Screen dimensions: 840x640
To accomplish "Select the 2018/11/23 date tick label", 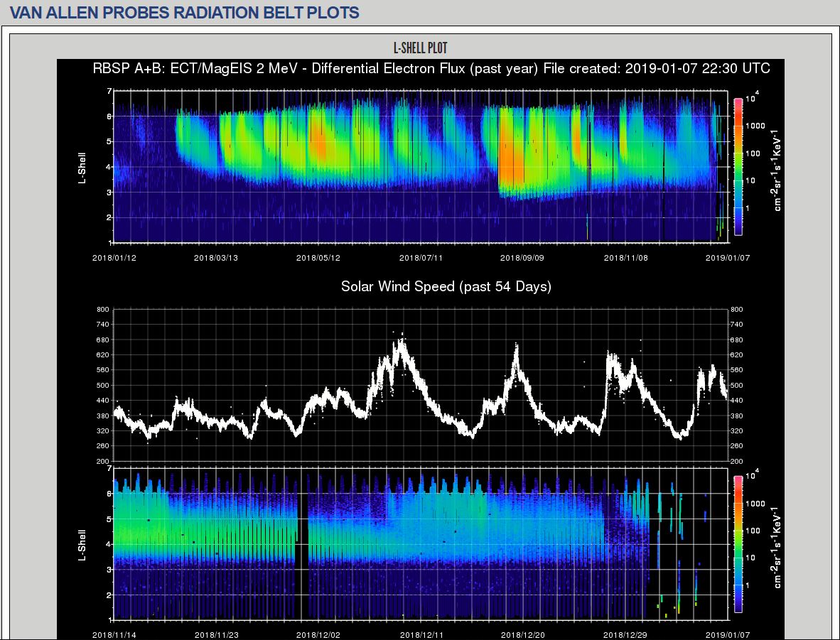I will pyautogui.click(x=216, y=635).
